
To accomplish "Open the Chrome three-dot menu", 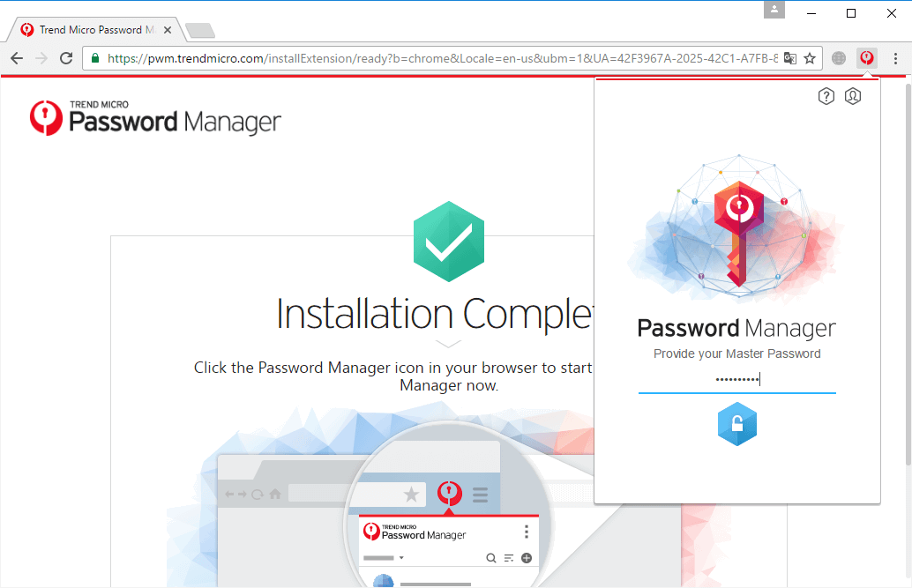I will pos(896,58).
